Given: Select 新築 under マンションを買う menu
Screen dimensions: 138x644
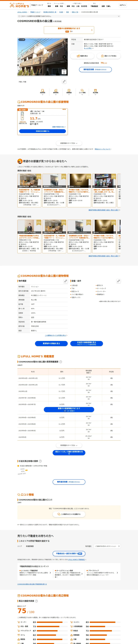Looking at the screenshot, I should (x=57, y=6).
